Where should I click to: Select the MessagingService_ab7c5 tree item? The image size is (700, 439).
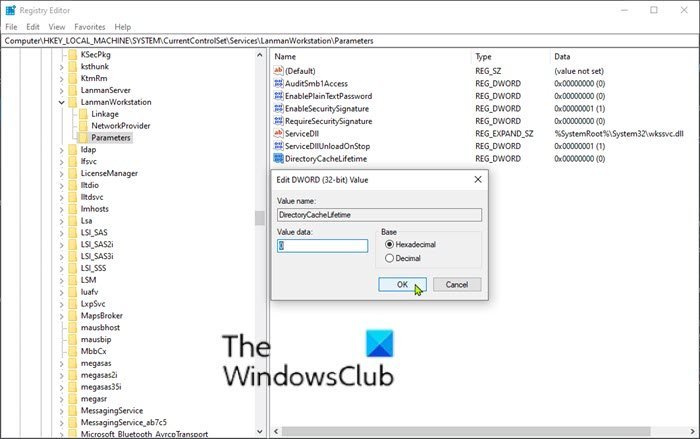[123, 422]
